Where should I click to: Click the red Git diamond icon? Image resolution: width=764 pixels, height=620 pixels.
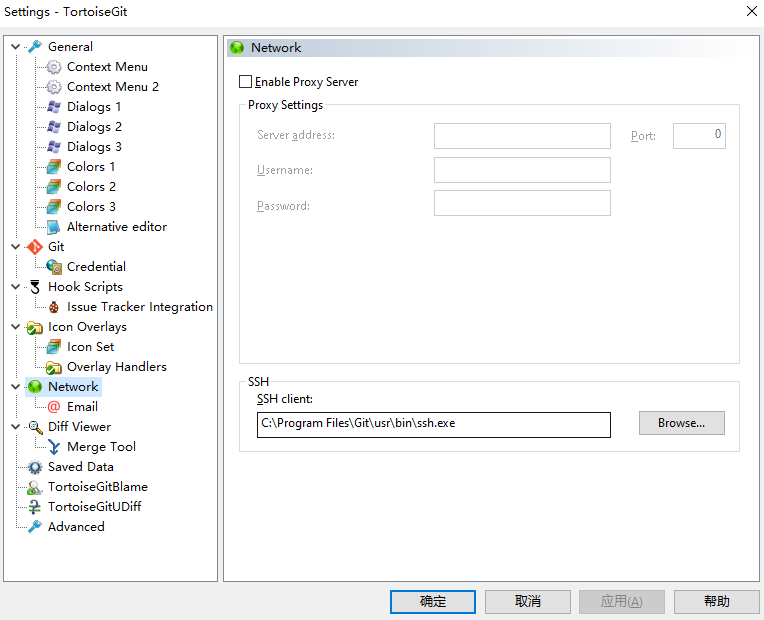[35, 247]
